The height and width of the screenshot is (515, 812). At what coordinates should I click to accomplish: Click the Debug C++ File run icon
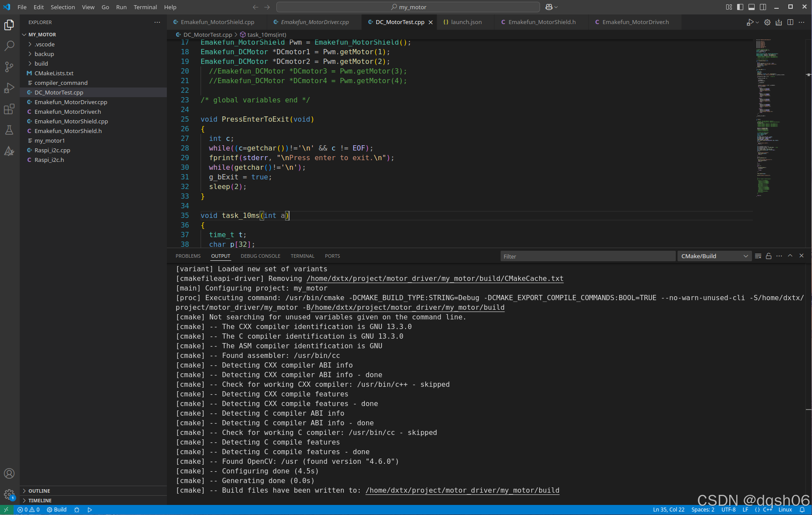[x=750, y=22]
